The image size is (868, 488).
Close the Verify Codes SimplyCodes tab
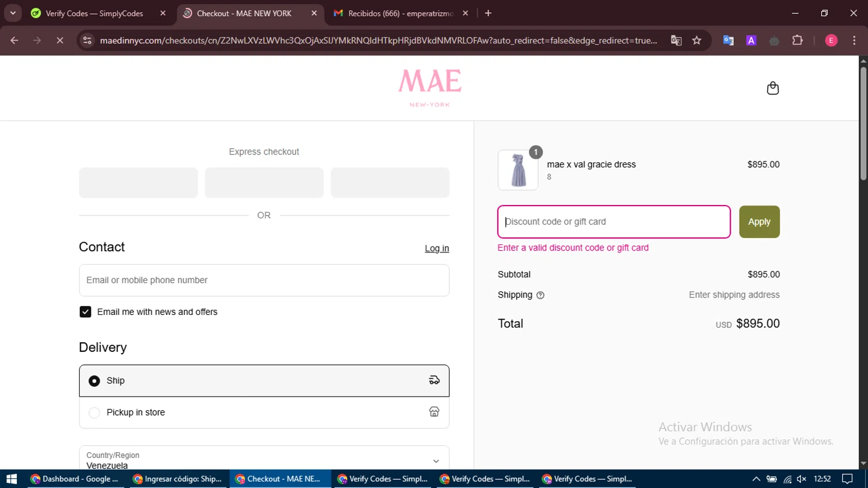[x=163, y=13]
